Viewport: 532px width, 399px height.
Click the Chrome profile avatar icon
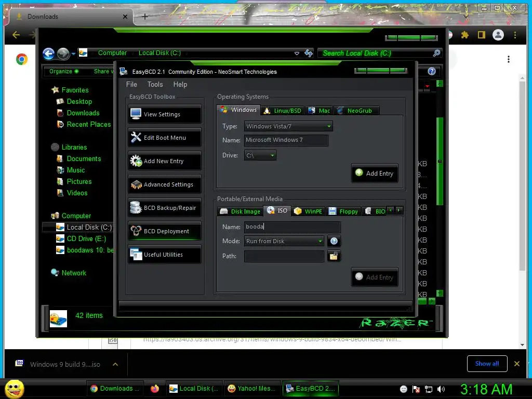tap(498, 35)
